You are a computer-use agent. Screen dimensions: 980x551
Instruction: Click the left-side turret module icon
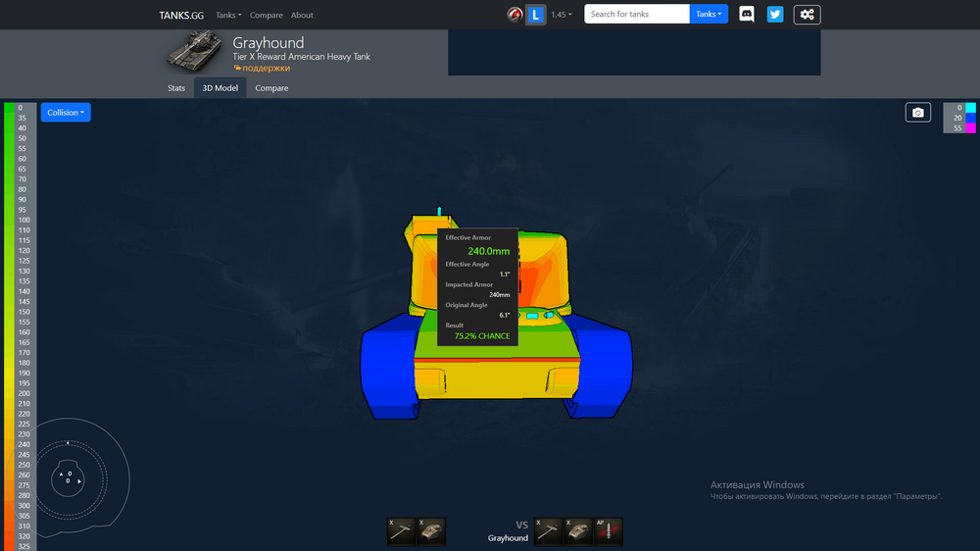click(x=431, y=531)
